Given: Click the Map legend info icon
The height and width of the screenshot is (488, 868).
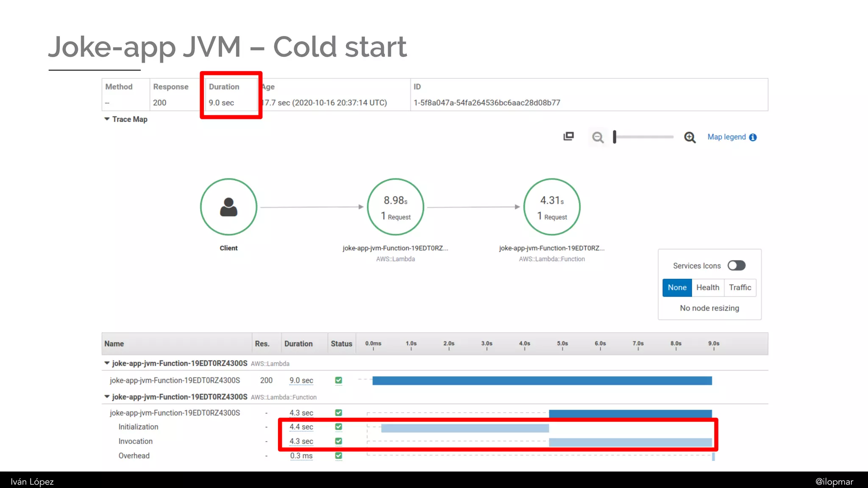Looking at the screenshot, I should coord(753,137).
